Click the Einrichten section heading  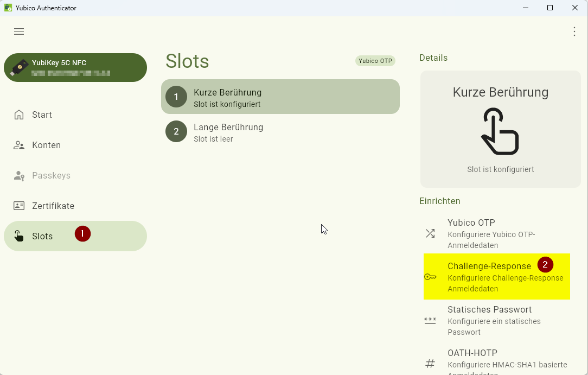click(439, 201)
